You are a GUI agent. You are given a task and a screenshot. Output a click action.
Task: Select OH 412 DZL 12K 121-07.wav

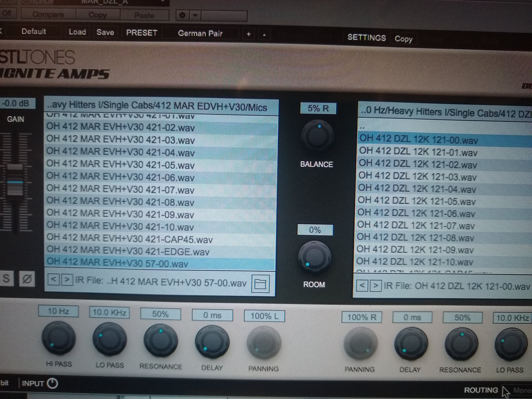[444, 226]
